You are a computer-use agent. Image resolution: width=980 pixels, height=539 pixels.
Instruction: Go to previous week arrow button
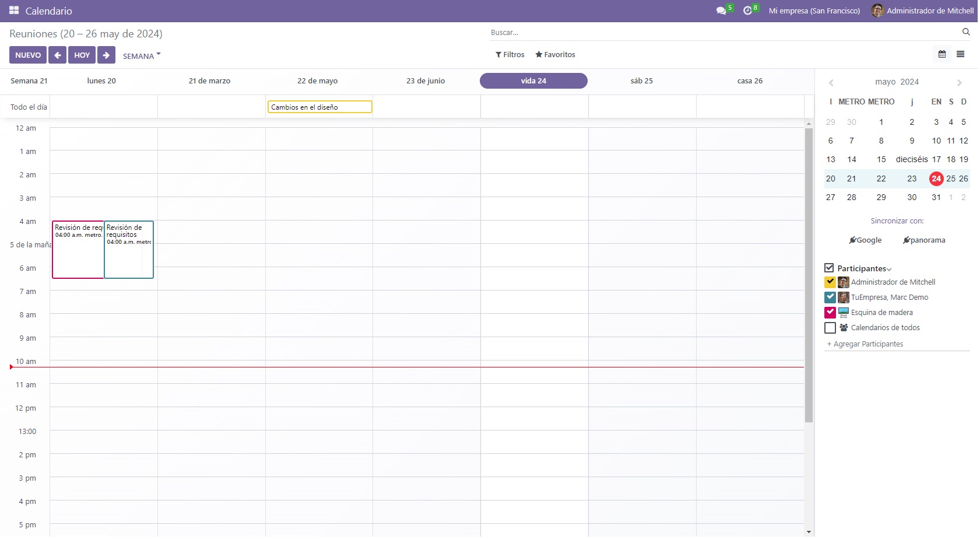coord(57,55)
